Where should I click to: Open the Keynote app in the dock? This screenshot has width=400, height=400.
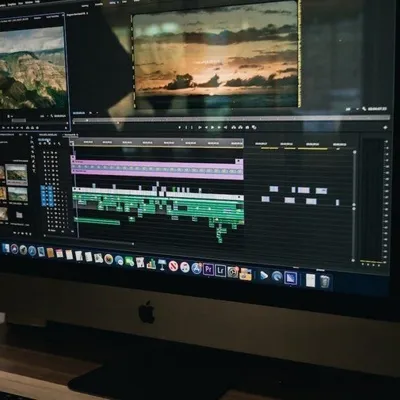pyautogui.click(x=162, y=265)
